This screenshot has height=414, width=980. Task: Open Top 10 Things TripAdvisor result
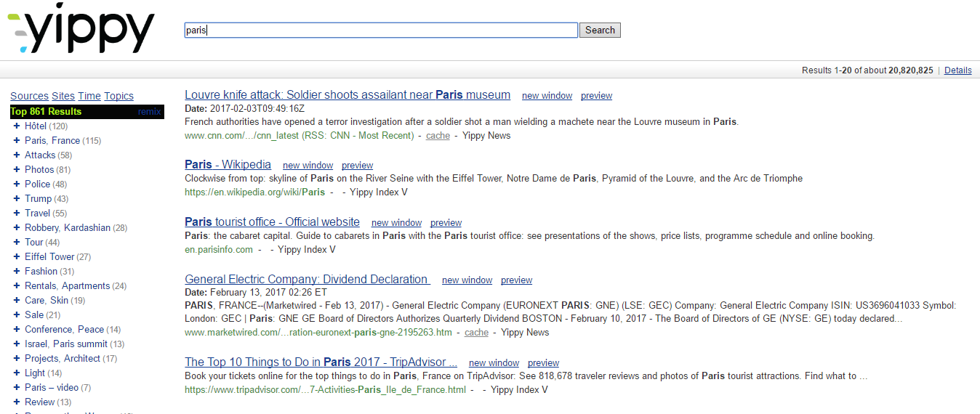(321, 362)
